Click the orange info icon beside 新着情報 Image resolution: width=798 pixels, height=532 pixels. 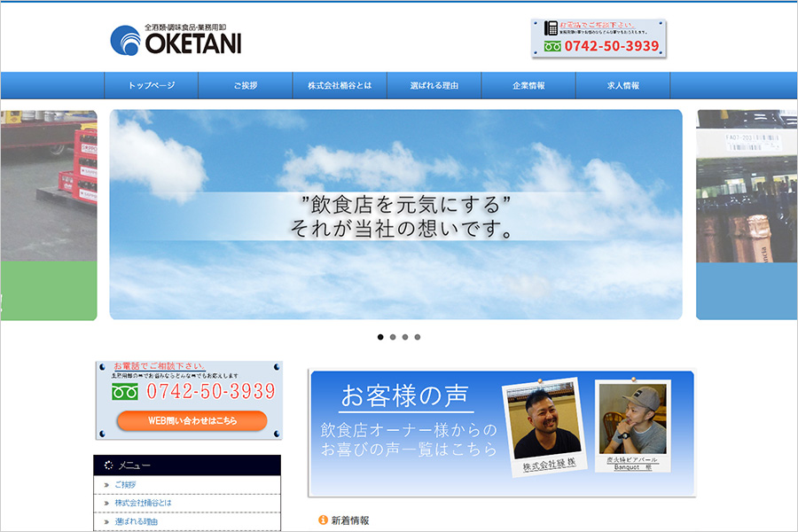[323, 520]
